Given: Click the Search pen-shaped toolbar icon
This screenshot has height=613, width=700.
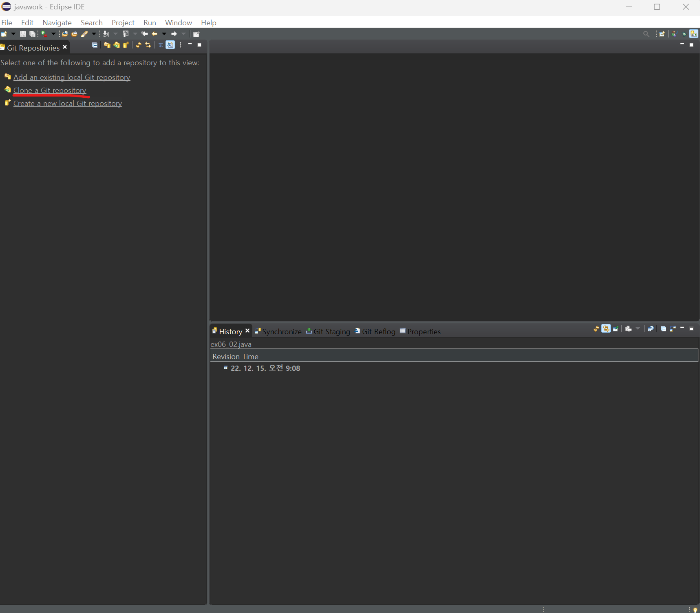Looking at the screenshot, I should tap(84, 34).
